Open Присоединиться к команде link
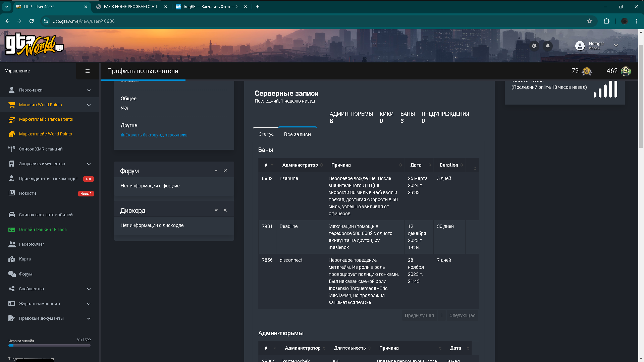This screenshot has height=362, width=644. 48,179
